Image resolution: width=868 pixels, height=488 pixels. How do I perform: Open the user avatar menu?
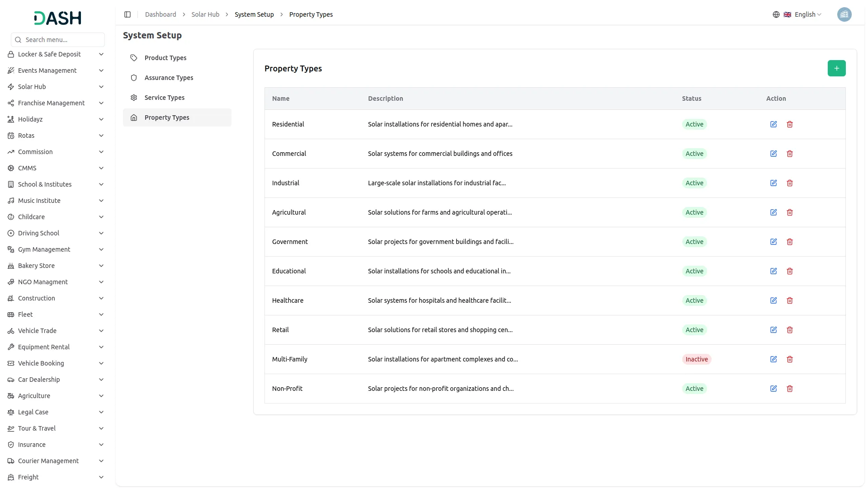pyautogui.click(x=844, y=14)
